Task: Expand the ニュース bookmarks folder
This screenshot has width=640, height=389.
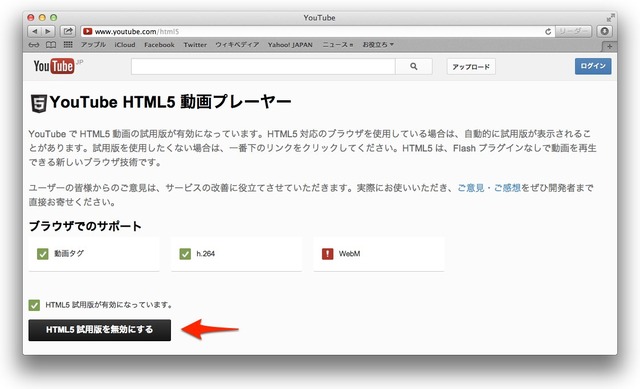Action: pyautogui.click(x=338, y=44)
